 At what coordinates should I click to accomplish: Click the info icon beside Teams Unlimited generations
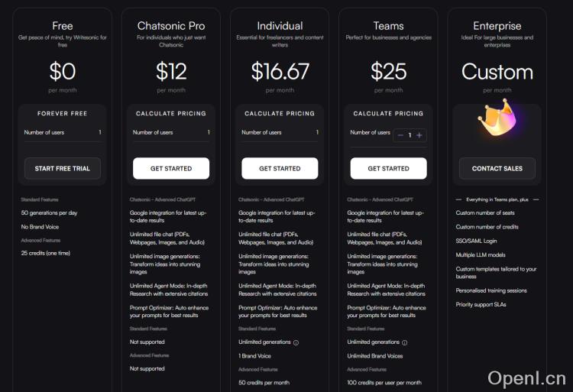coord(405,342)
